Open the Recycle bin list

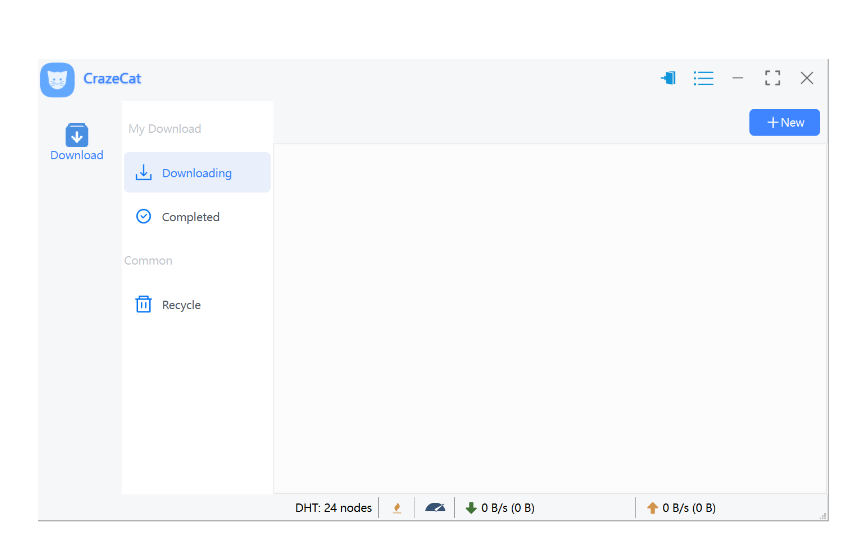197,304
